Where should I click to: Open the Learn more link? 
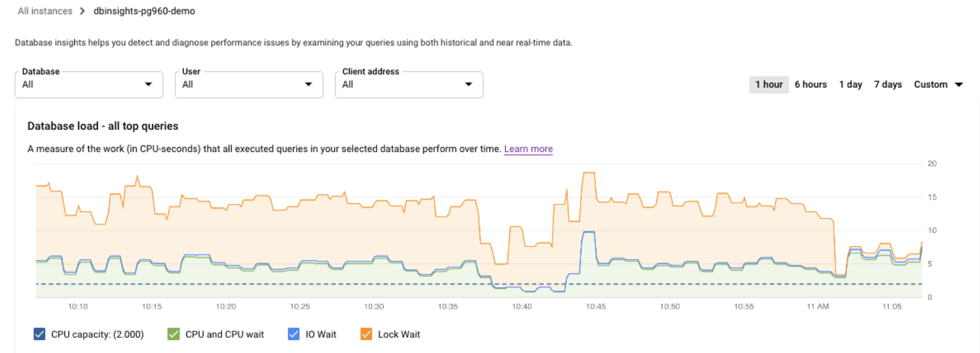click(x=528, y=148)
